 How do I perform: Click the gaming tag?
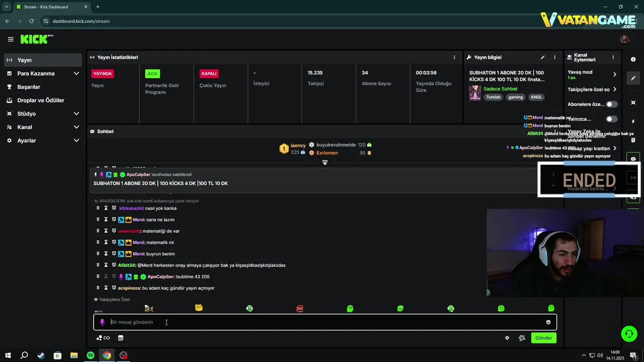(x=516, y=97)
